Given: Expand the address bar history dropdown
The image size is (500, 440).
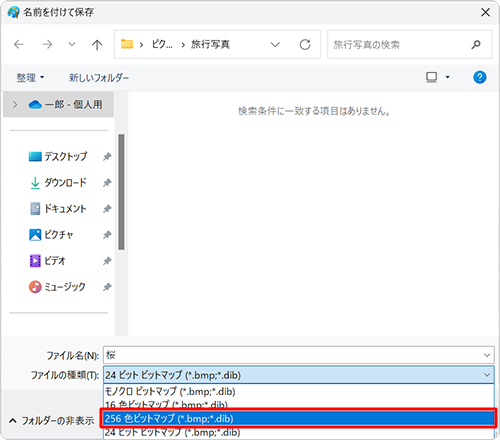Looking at the screenshot, I should [275, 44].
